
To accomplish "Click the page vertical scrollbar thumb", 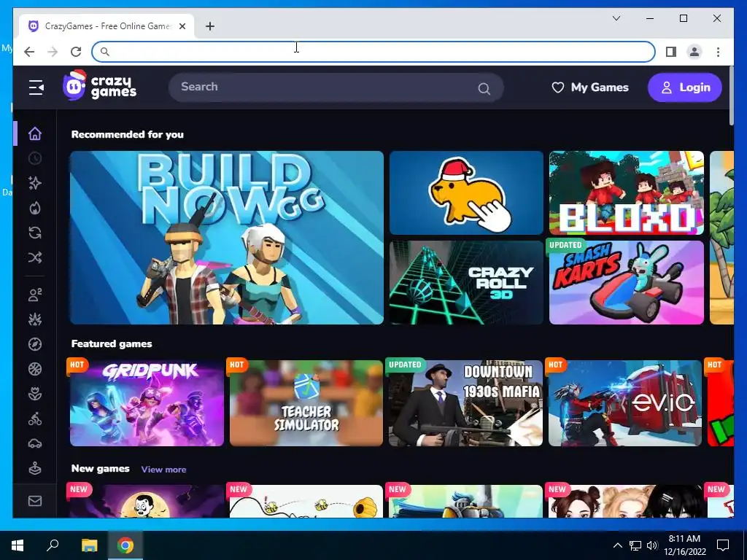I will pos(731,96).
